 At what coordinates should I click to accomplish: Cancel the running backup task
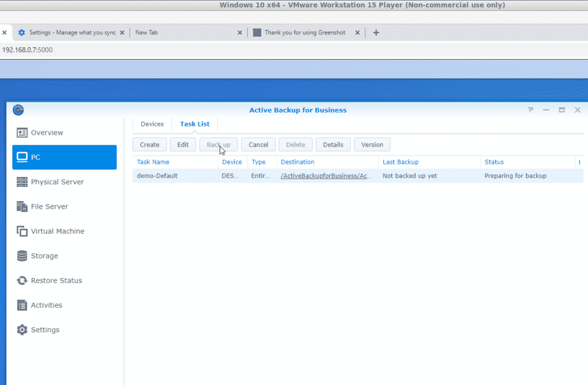click(x=258, y=145)
